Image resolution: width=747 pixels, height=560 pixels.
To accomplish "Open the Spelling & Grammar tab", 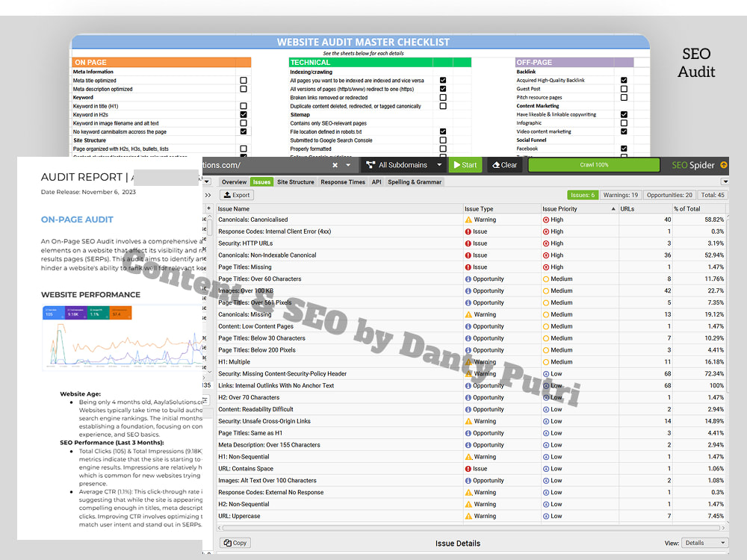I will click(x=415, y=182).
